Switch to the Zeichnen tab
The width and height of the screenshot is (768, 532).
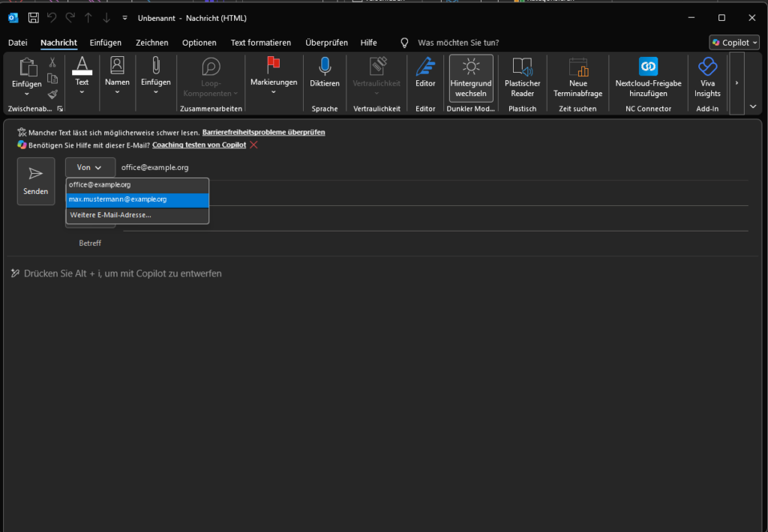pos(151,43)
